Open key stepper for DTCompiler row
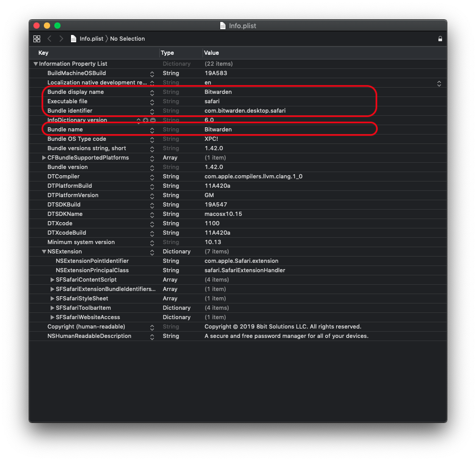The image size is (476, 461). (x=152, y=177)
